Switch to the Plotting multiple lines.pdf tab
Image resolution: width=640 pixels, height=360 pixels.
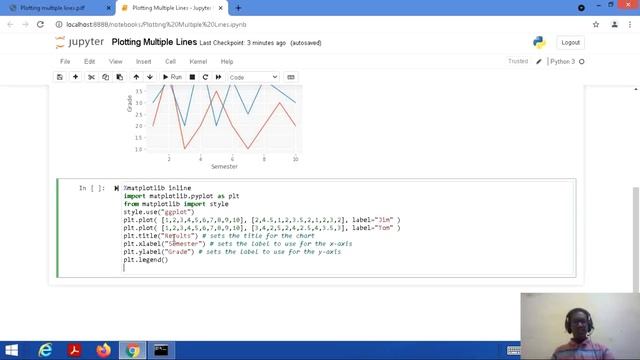[53, 8]
